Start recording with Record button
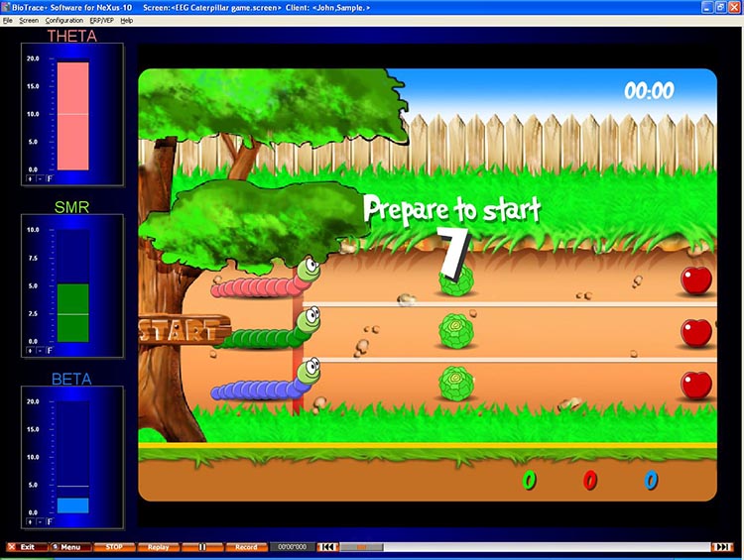The width and height of the screenshot is (744, 560). pyautogui.click(x=246, y=547)
